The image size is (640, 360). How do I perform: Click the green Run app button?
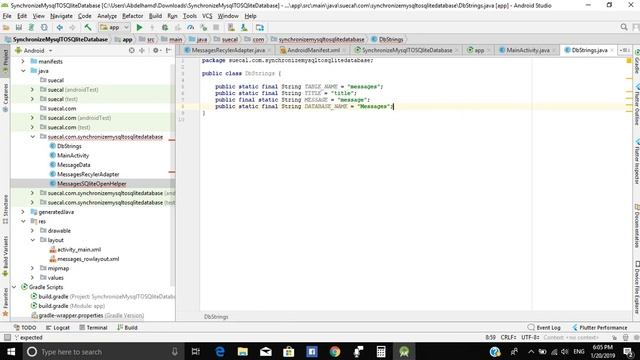tap(139, 28)
